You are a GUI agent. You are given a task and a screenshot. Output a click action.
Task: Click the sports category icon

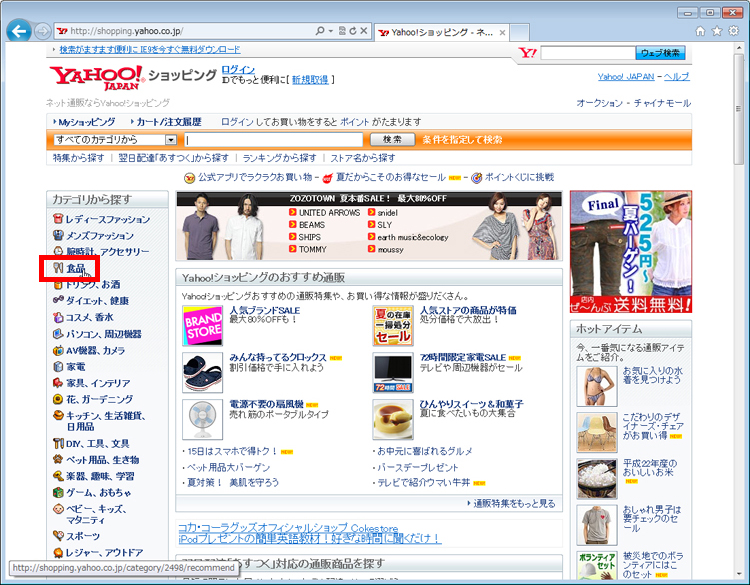(58, 535)
